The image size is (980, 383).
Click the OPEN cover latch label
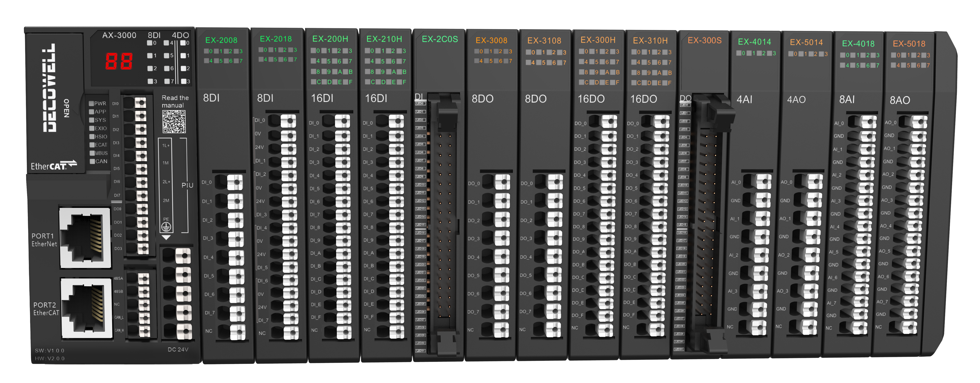[67, 108]
